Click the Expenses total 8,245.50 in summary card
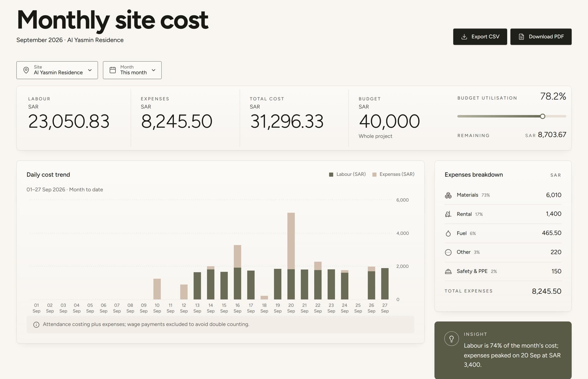The image size is (588, 379). coord(177,121)
